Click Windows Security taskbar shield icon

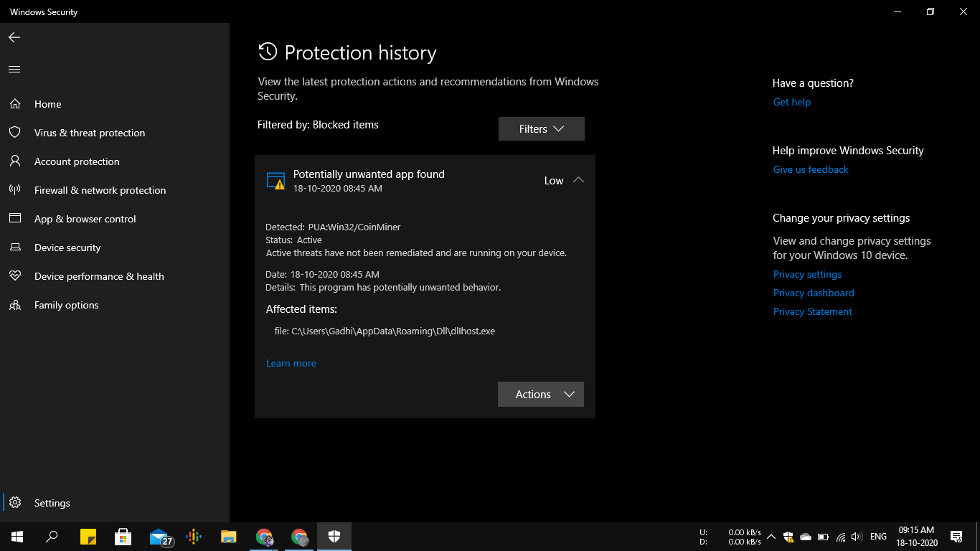[334, 537]
